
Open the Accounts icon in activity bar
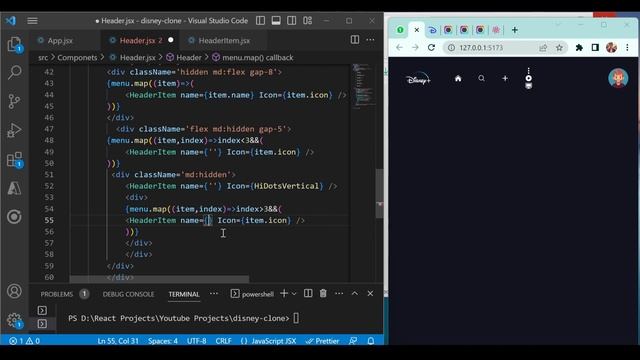tap(14, 291)
